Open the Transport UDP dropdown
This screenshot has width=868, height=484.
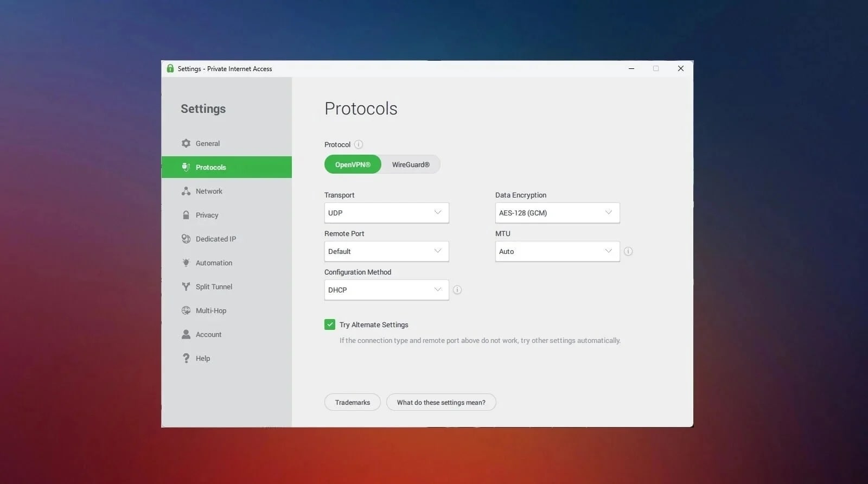point(386,213)
